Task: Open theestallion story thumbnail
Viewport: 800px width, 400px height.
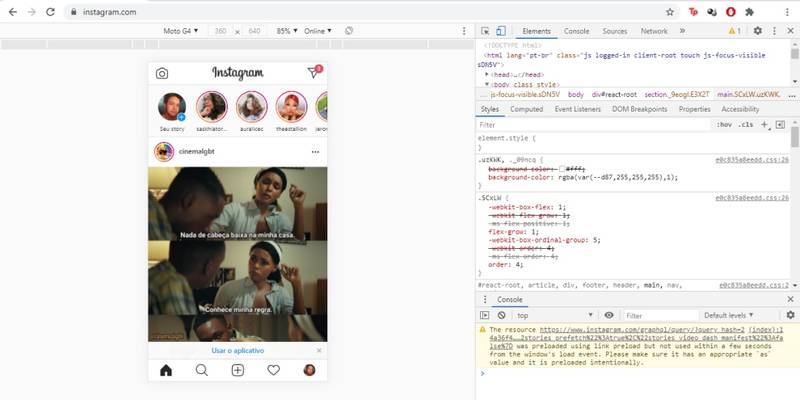Action: (291, 107)
